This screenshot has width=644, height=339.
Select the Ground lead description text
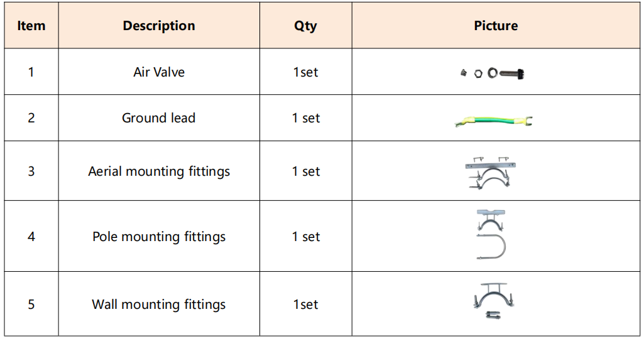pyautogui.click(x=159, y=118)
